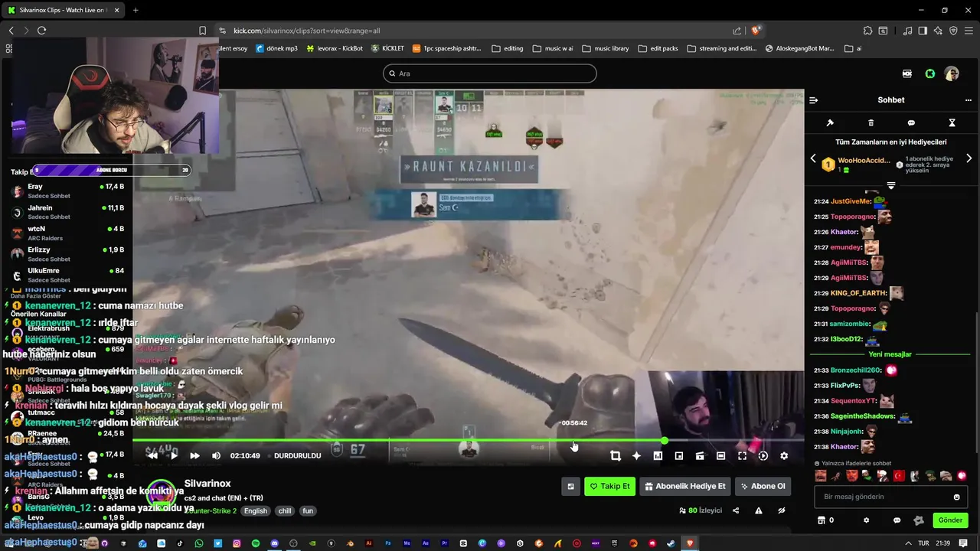
Task: Click the moderation hammer icon
Action: tap(830, 122)
